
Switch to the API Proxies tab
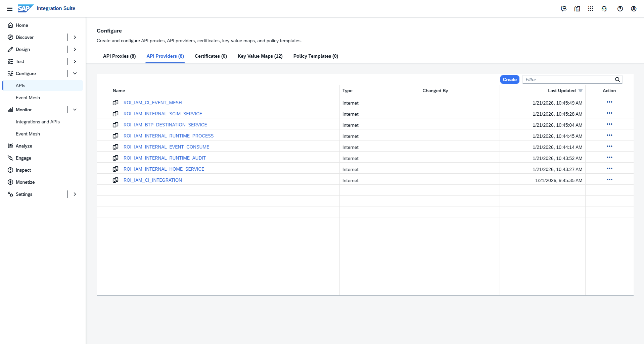[119, 56]
